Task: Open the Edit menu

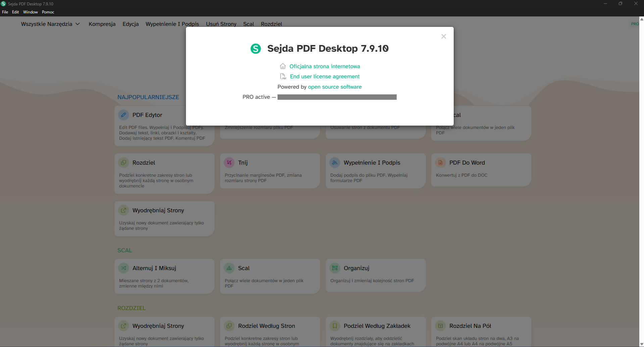Action: [15, 12]
